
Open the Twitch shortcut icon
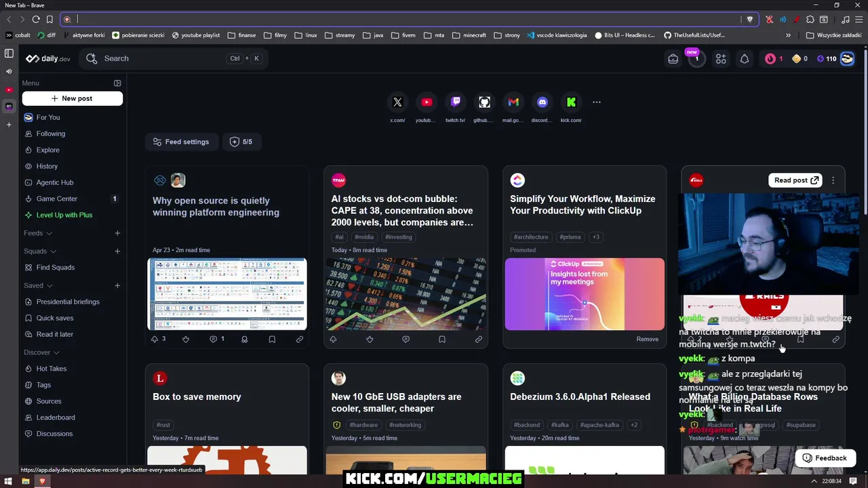click(x=456, y=102)
